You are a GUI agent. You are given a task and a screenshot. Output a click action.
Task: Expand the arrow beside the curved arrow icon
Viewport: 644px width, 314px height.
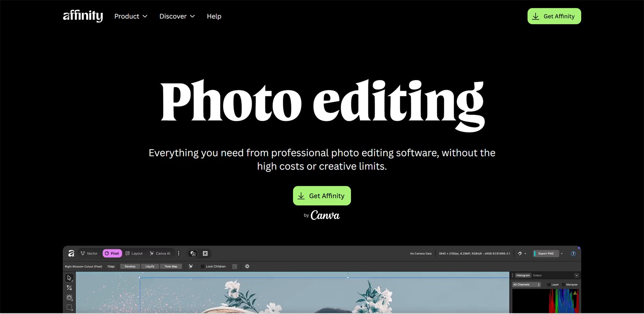525,254
